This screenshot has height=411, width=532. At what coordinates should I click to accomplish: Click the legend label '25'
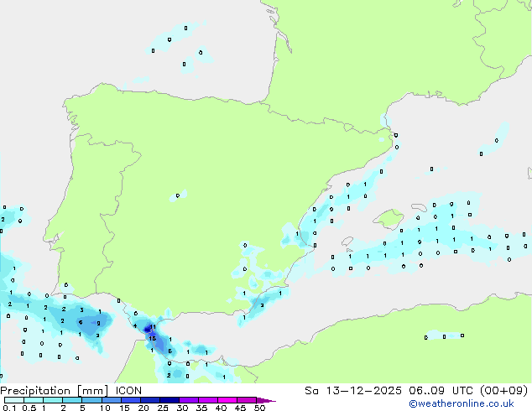[x=163, y=408]
